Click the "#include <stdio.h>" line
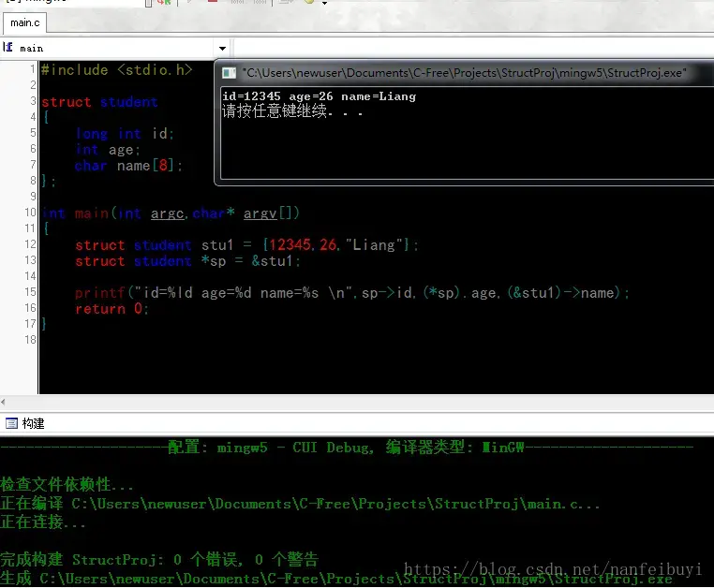Viewport: 714px width, 588px height. coord(116,69)
